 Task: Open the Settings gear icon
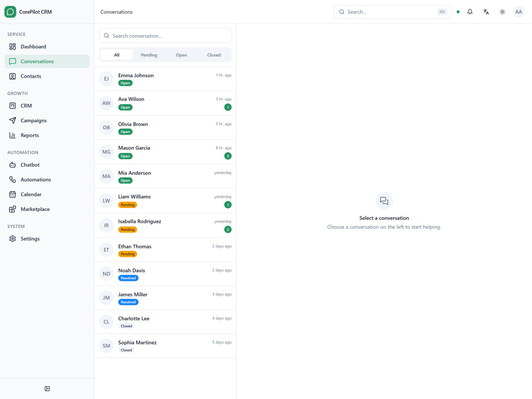pyautogui.click(x=13, y=238)
